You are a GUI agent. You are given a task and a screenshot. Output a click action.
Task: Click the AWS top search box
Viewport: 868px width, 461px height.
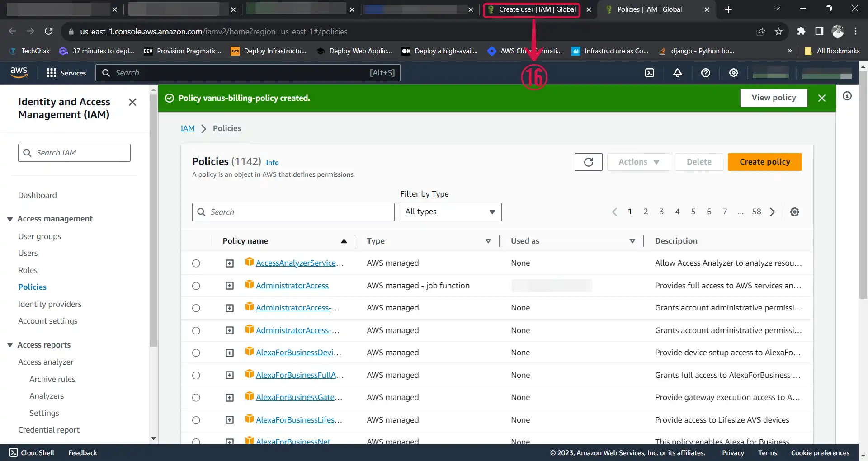[x=248, y=73]
